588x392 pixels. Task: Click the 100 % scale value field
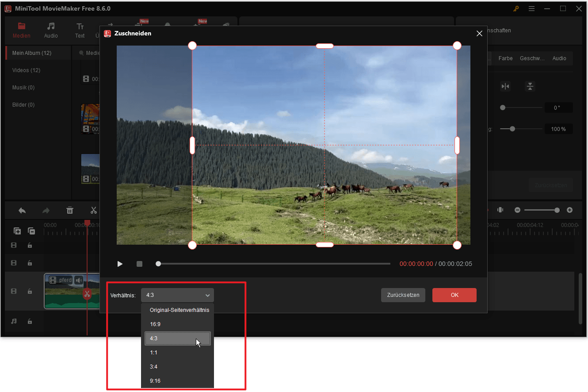[558, 129]
